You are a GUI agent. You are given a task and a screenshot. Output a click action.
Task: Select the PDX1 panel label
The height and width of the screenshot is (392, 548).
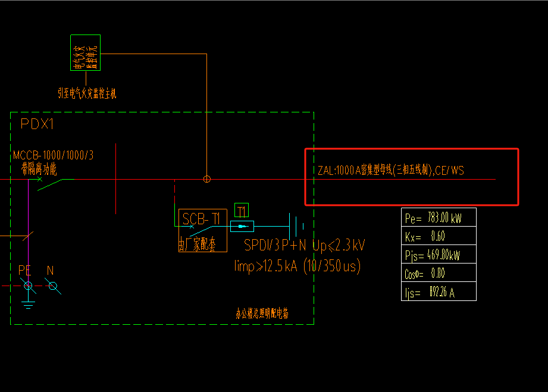[37, 124]
